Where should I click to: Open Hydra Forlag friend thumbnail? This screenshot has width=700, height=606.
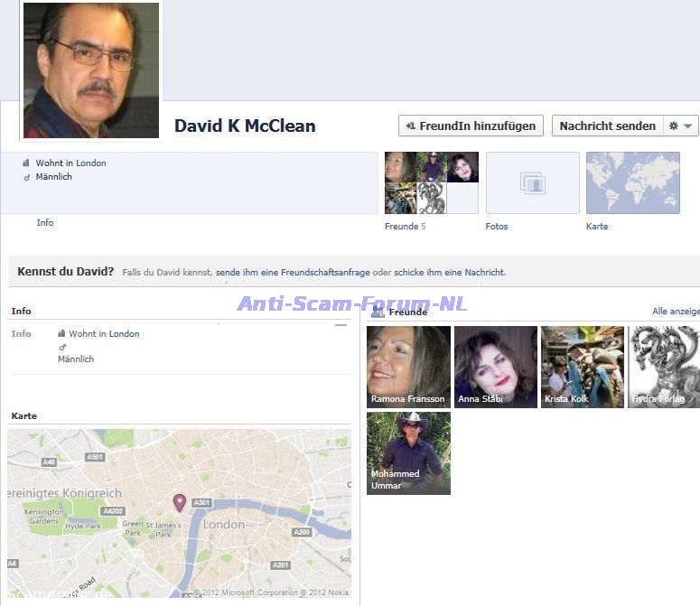coord(664,367)
